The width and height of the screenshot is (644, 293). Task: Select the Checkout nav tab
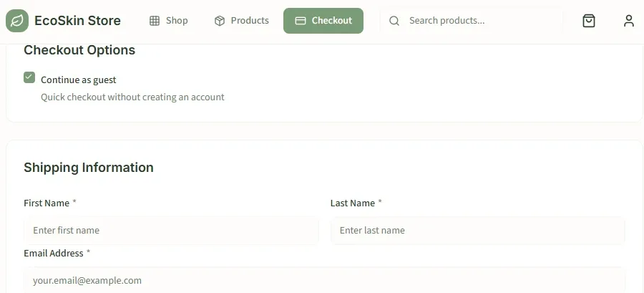(x=323, y=21)
